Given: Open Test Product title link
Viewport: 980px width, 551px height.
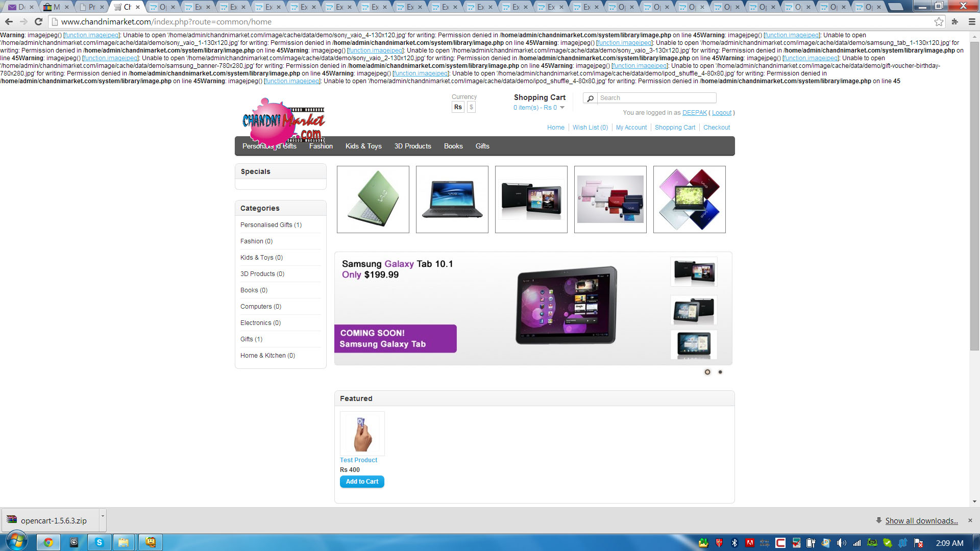Looking at the screenshot, I should tap(358, 460).
